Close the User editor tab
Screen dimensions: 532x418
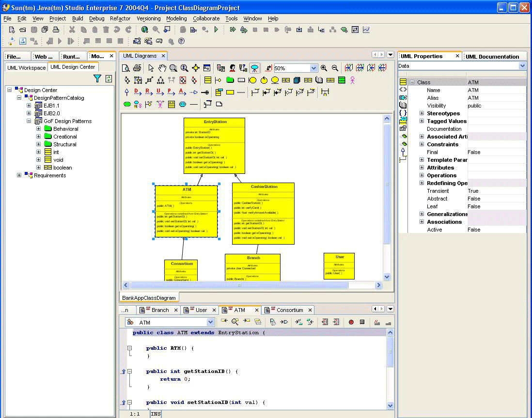tap(214, 310)
